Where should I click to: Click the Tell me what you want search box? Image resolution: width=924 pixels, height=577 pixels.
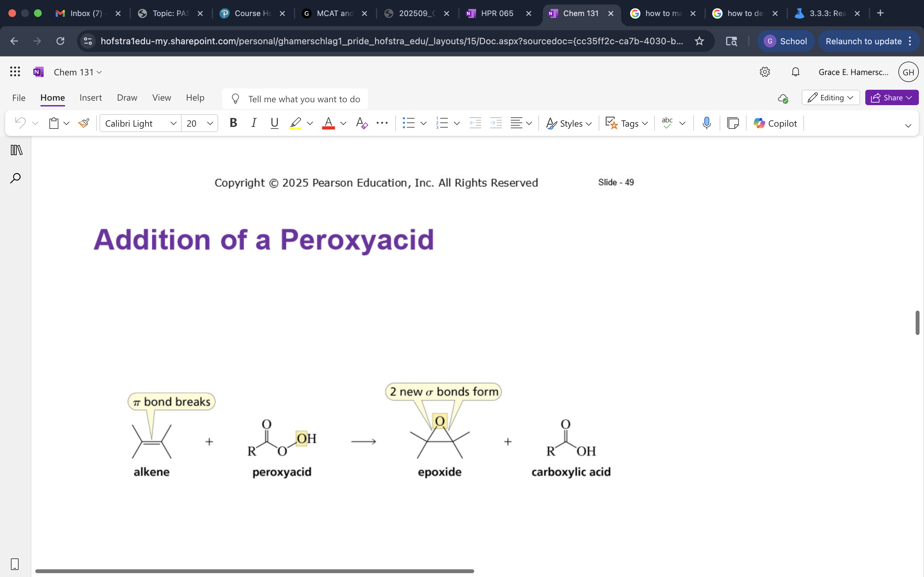click(304, 99)
